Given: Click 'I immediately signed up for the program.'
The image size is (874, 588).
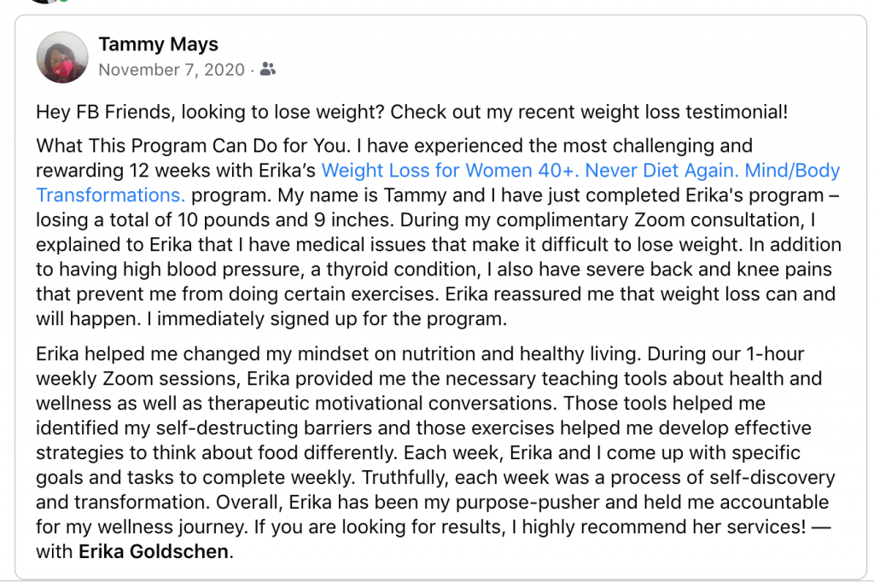Looking at the screenshot, I should [327, 319].
